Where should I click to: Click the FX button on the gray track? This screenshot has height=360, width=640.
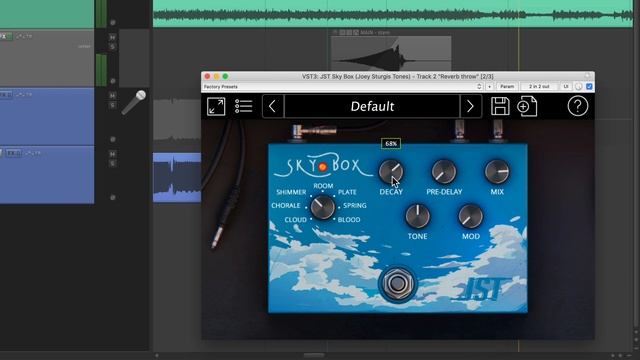point(6,36)
